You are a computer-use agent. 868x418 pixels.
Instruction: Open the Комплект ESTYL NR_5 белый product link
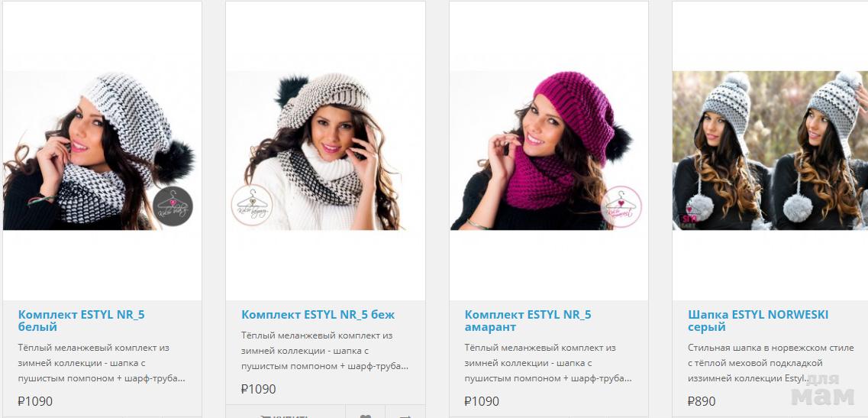82,321
